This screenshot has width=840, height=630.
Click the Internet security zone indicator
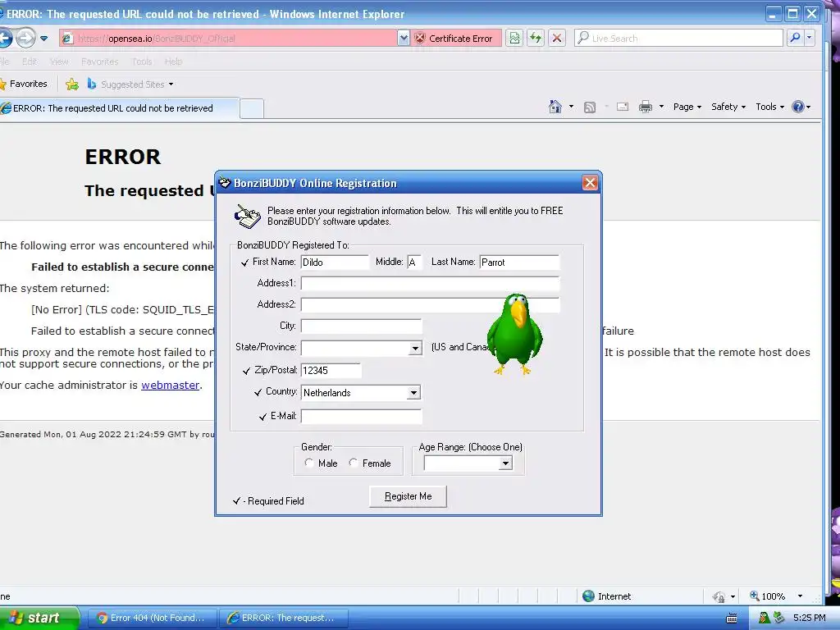point(607,596)
